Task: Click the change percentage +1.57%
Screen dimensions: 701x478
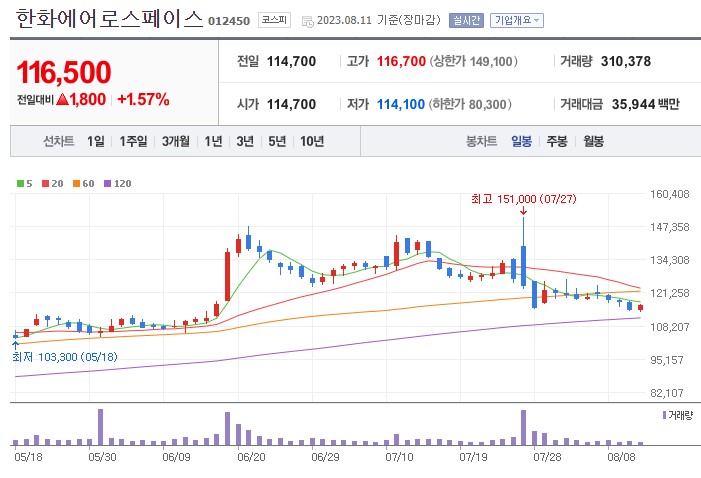Action: 144,99
